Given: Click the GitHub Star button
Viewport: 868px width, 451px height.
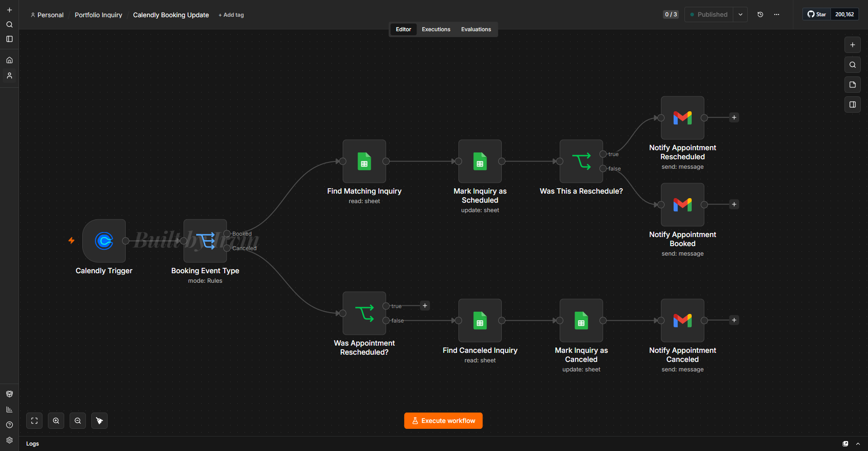Looking at the screenshot, I should point(817,14).
